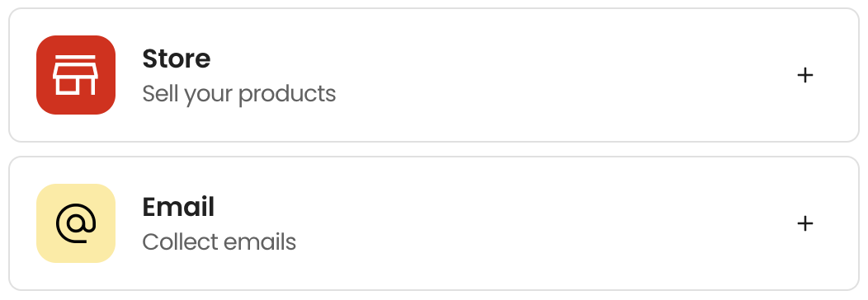
Task: Choose the Store list entry
Action: [434, 75]
